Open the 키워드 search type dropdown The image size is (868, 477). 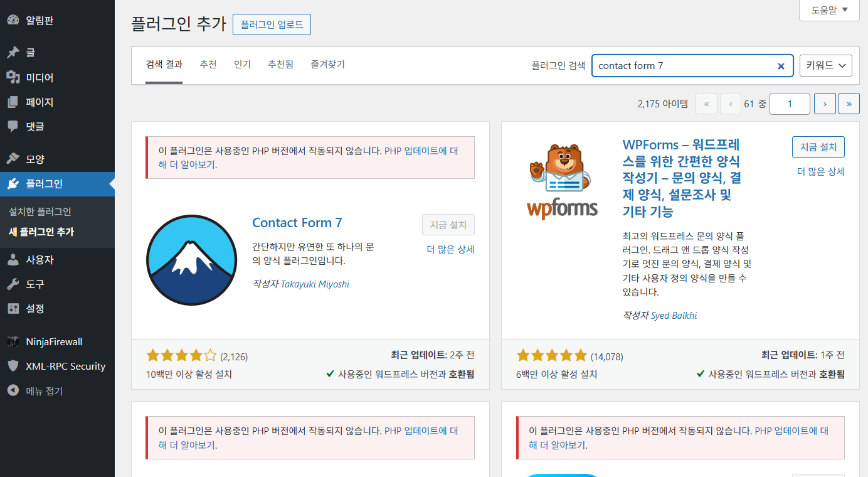click(x=826, y=65)
